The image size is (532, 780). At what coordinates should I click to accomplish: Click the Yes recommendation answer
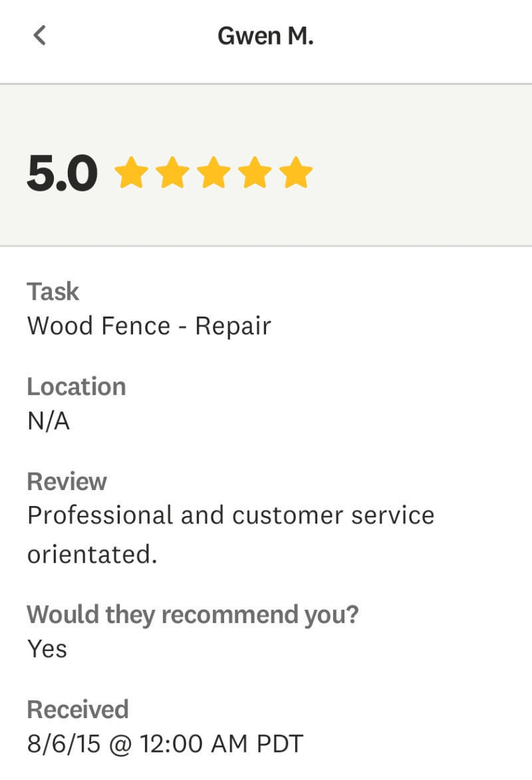coord(47,648)
